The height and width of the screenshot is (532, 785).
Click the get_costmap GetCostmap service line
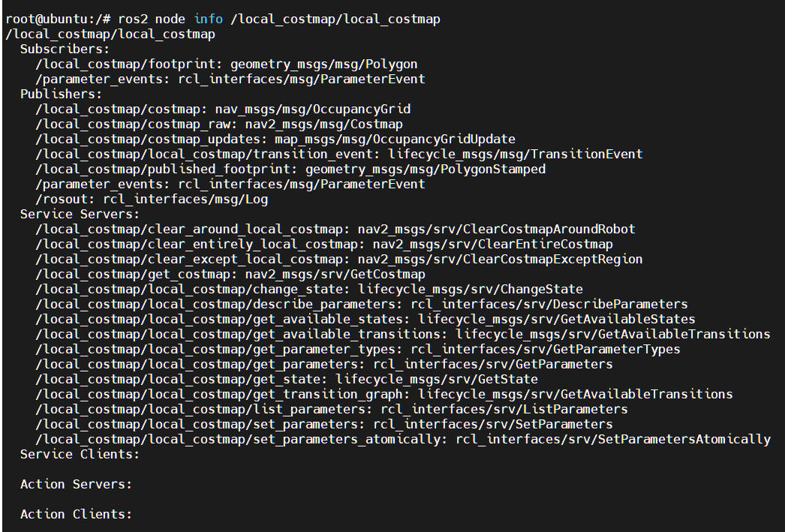tap(230, 275)
